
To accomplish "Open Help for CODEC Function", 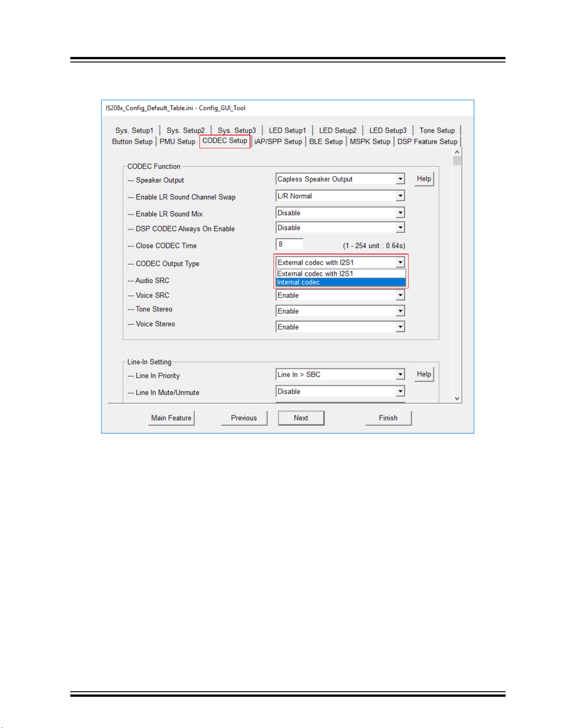I will click(x=424, y=179).
